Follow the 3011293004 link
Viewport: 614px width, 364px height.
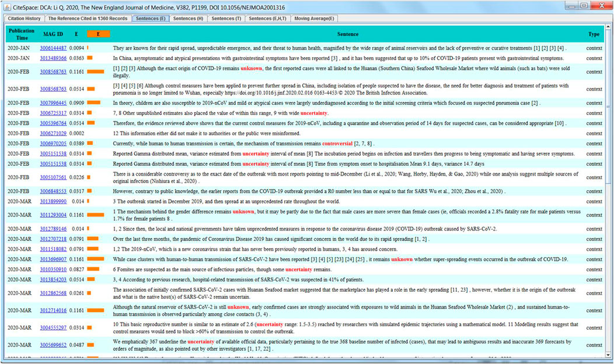click(x=53, y=215)
